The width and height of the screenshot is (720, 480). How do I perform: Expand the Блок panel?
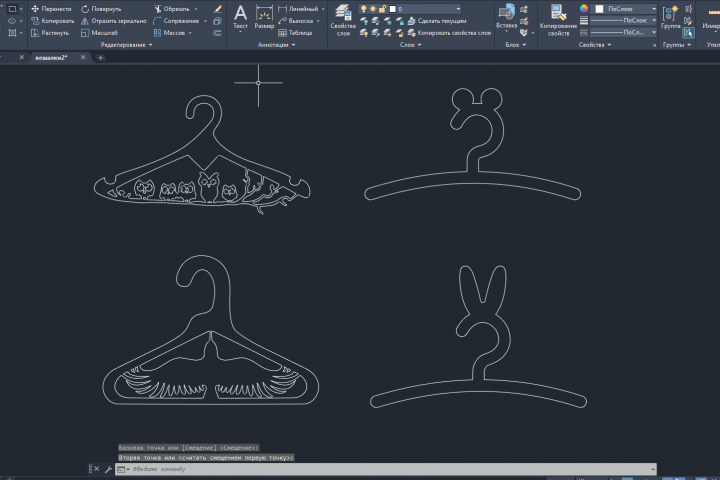(516, 45)
